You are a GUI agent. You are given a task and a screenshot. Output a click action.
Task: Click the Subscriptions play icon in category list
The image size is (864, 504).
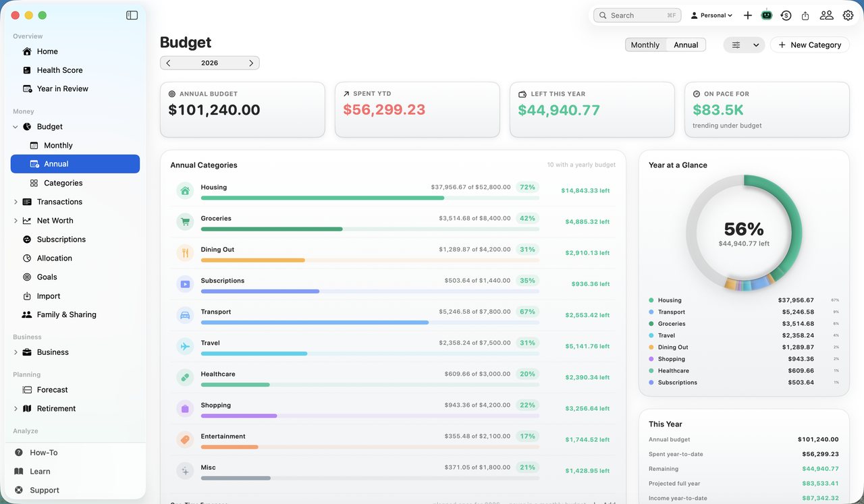click(x=185, y=283)
